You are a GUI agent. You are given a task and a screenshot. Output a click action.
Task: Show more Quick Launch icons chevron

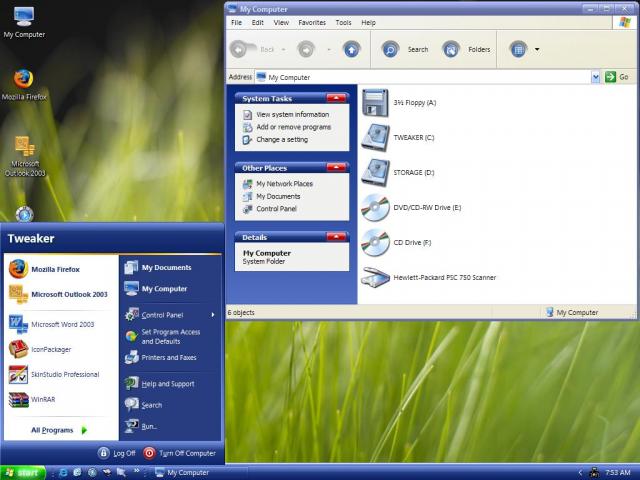(136, 471)
